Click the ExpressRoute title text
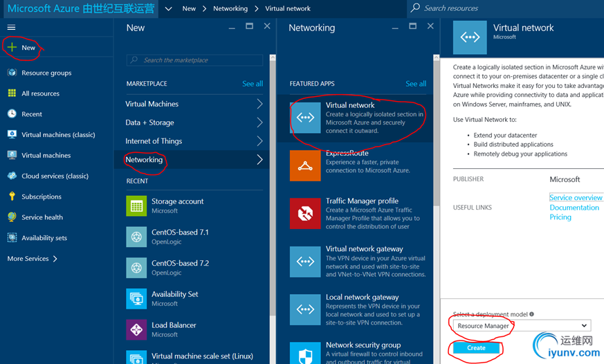 click(347, 153)
